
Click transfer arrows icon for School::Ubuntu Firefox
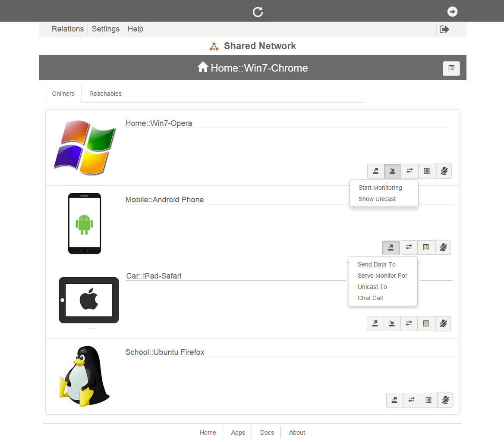pos(411,400)
